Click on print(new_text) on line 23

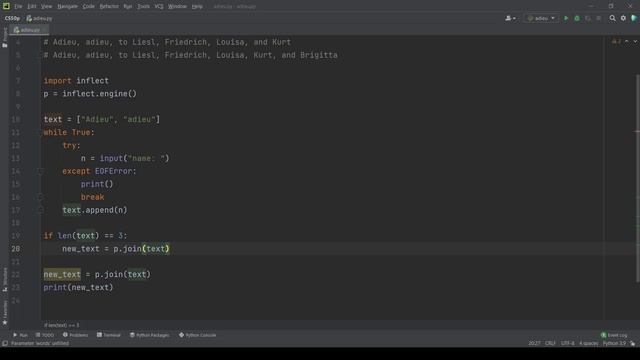[78, 287]
